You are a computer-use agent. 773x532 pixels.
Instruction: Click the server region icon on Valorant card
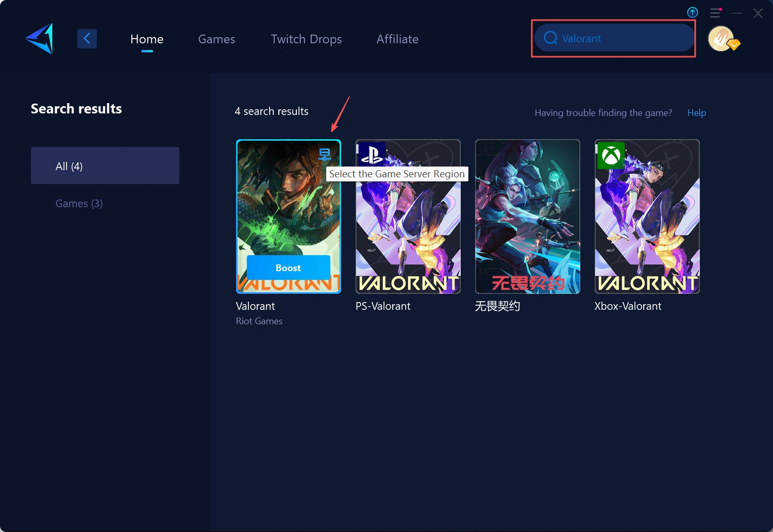325,154
